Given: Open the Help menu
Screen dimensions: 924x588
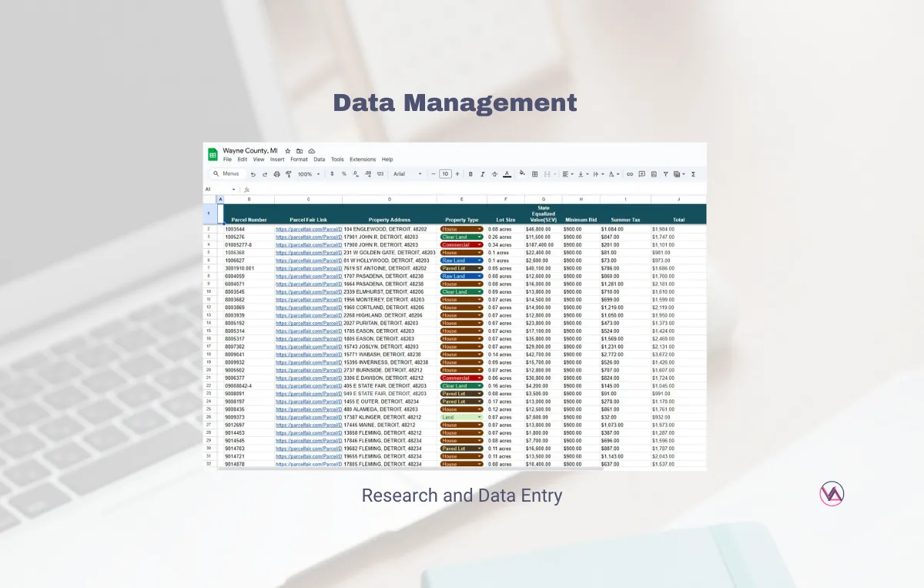Looking at the screenshot, I should 387,160.
